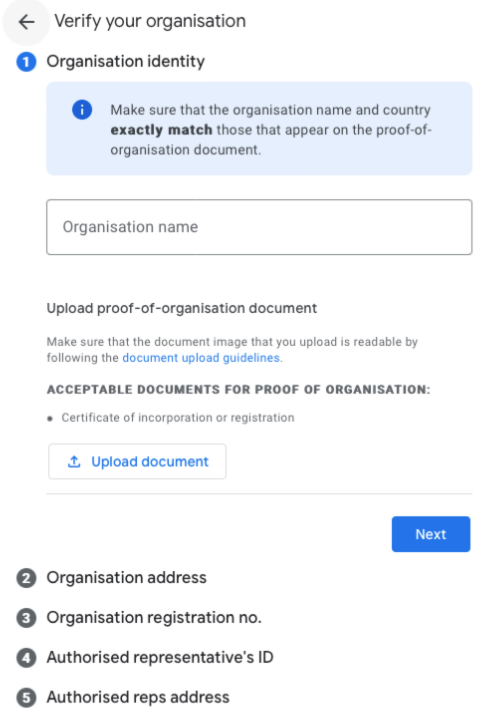Click the blue step 1 number badge
Image resolution: width=485 pixels, height=716 pixels.
(26, 62)
